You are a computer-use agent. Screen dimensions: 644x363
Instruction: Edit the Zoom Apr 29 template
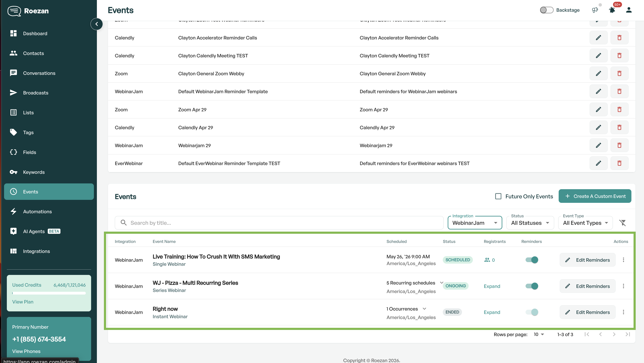click(598, 109)
